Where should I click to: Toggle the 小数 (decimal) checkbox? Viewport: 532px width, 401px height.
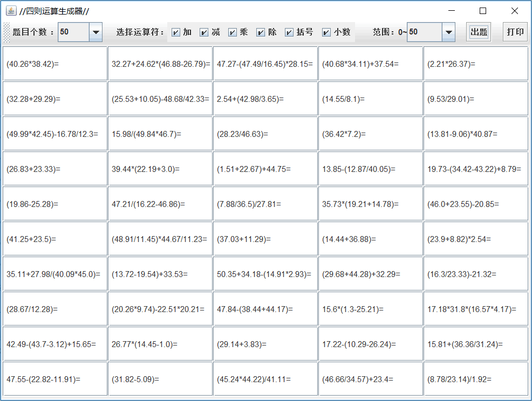(x=326, y=32)
